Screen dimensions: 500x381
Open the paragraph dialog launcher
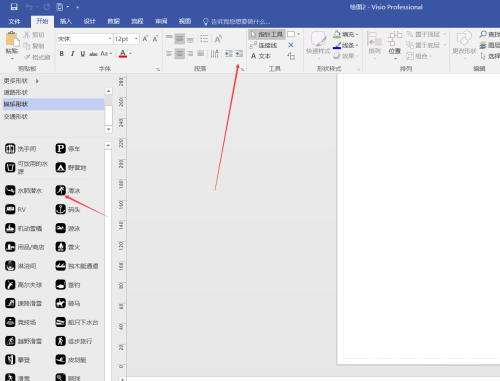[242, 69]
